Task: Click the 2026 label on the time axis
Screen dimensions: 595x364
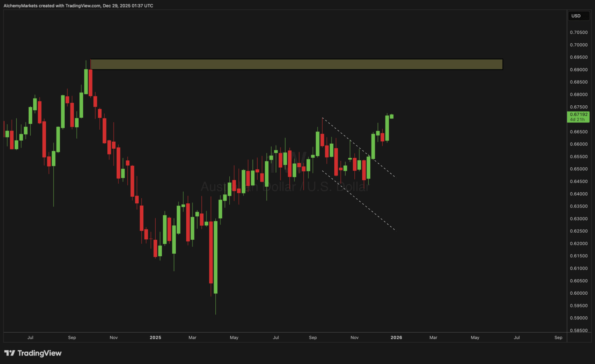Action: 396,337
